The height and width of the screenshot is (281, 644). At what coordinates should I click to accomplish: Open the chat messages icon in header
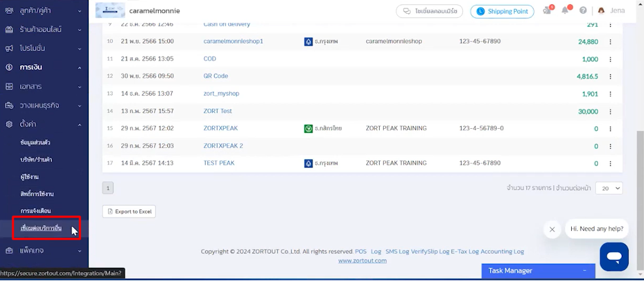(x=548, y=11)
